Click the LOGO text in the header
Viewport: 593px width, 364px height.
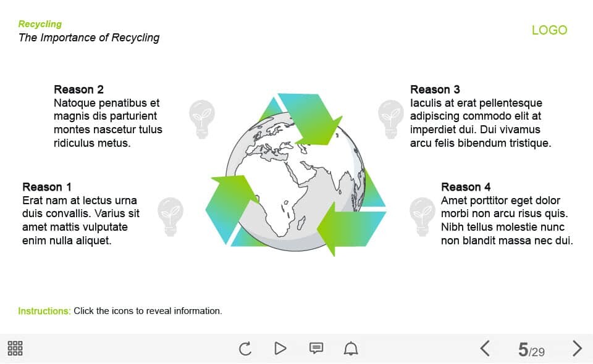click(549, 30)
